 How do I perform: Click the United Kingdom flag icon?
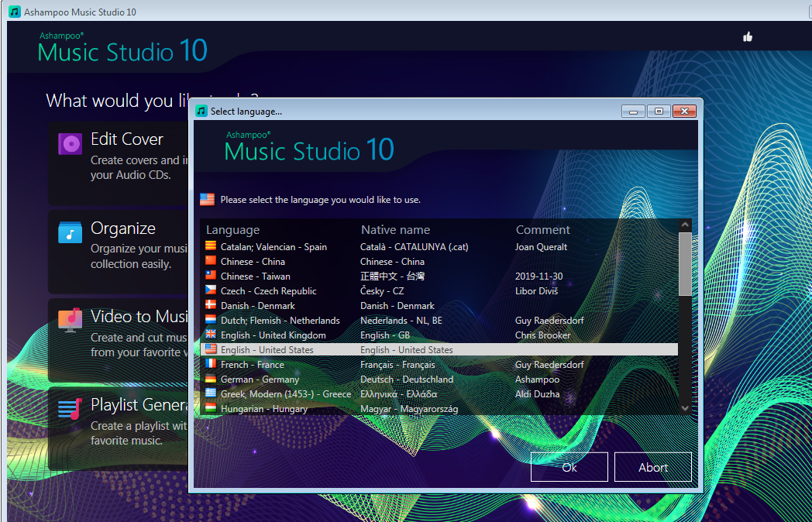click(x=211, y=335)
